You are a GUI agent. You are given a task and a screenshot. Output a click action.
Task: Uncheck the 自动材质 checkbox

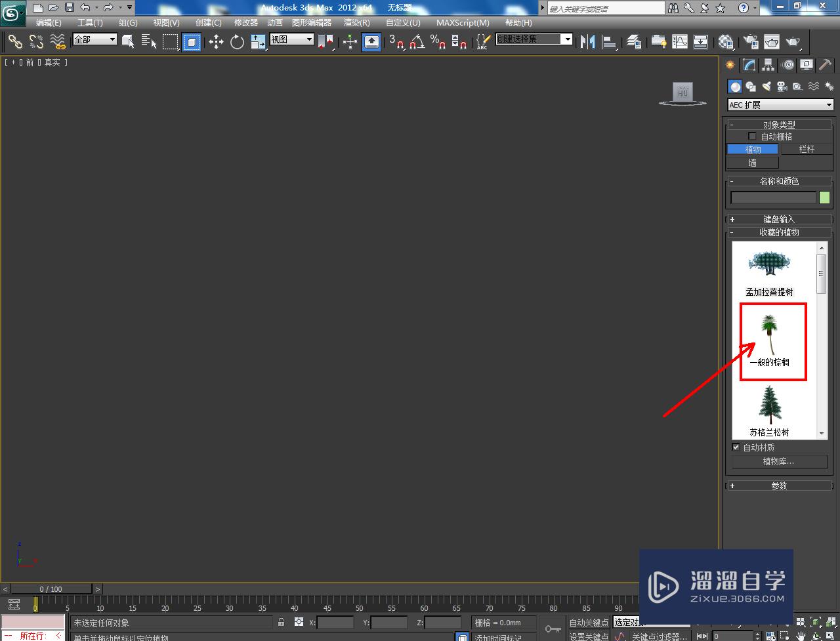736,447
